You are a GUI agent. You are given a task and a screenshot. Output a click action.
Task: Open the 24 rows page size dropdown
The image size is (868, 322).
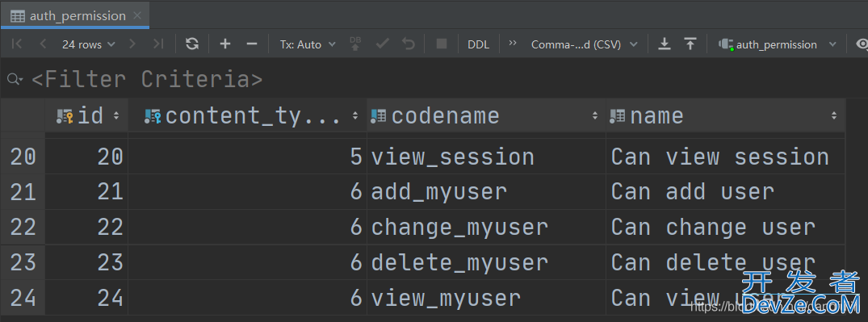click(x=89, y=44)
